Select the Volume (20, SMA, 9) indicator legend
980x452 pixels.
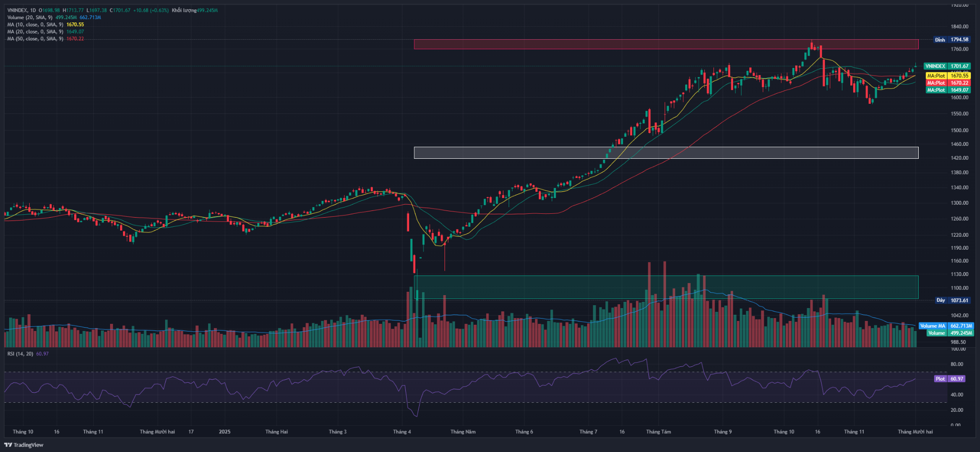coord(30,17)
